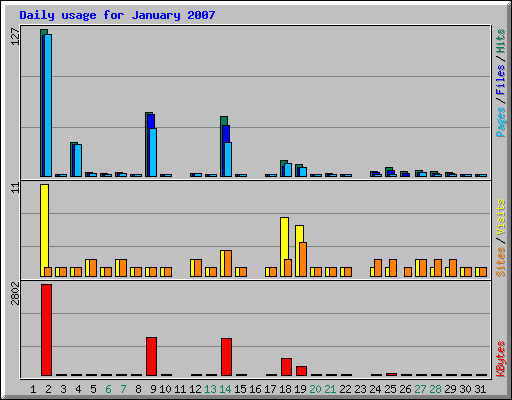Click the green weekend day label "6"

(x=108, y=389)
